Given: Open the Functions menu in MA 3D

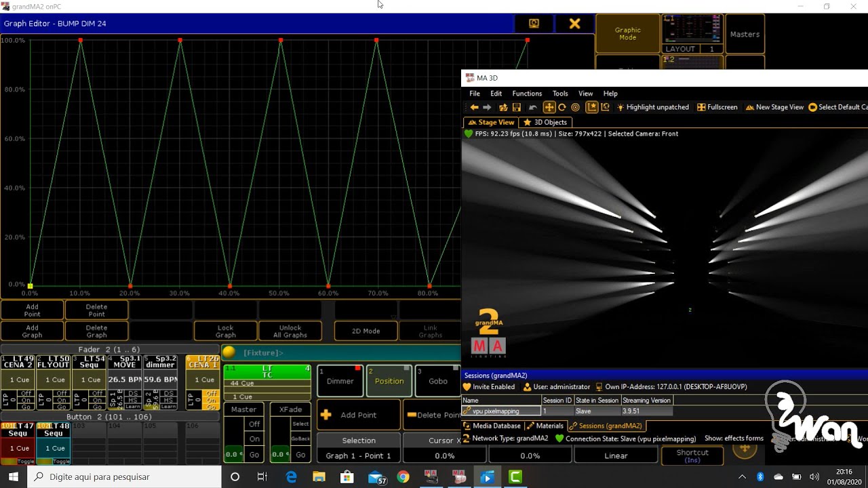Looking at the screenshot, I should [x=527, y=94].
